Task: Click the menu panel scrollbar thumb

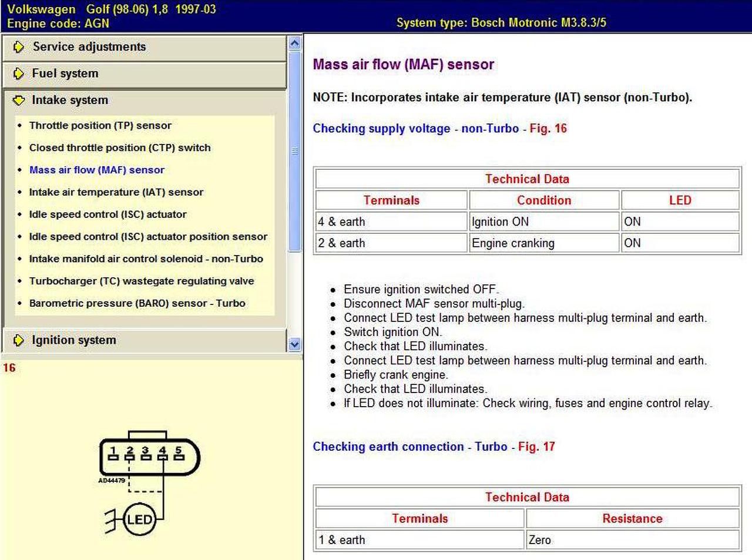Action: coord(295,151)
